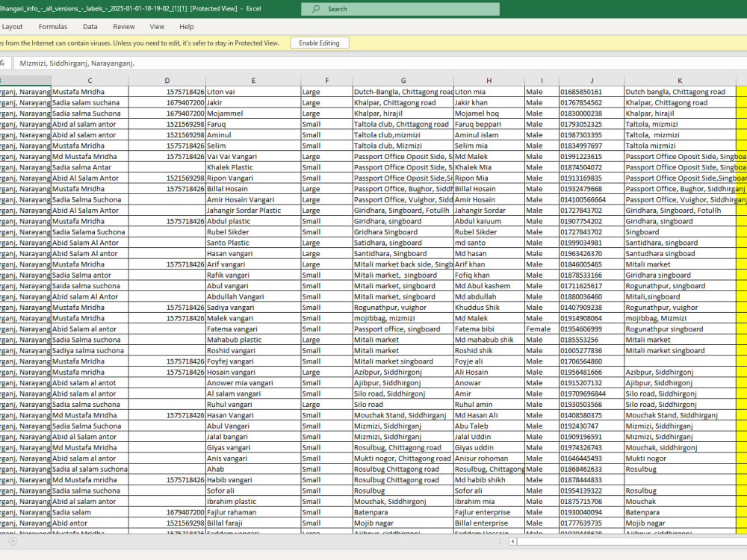The image size is (747, 560).
Task: Open the Review ribbon tab
Action: click(124, 27)
